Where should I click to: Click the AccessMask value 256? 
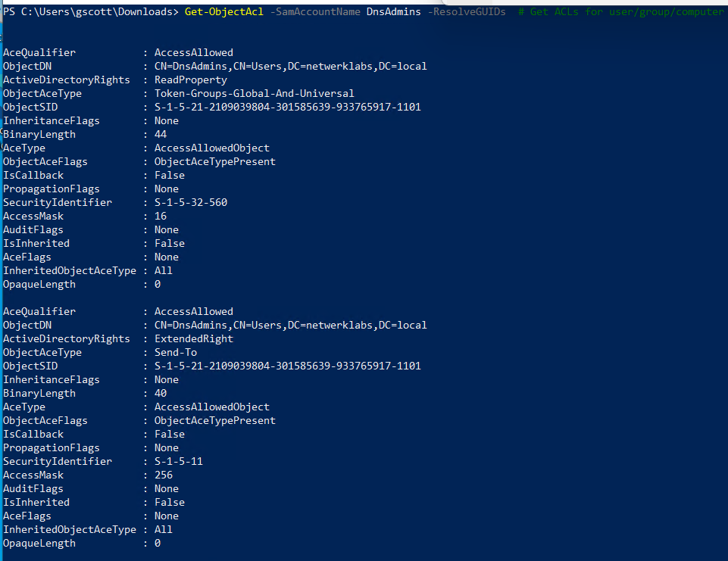pos(164,475)
